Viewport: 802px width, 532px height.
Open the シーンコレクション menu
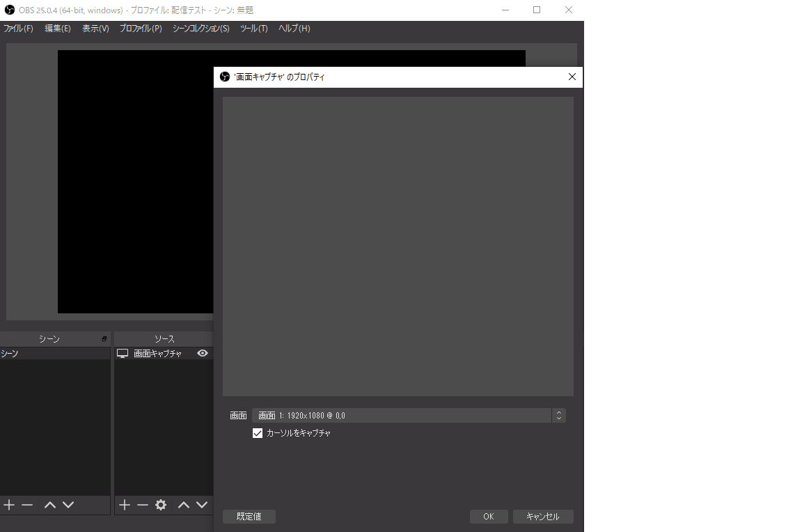tap(200, 29)
